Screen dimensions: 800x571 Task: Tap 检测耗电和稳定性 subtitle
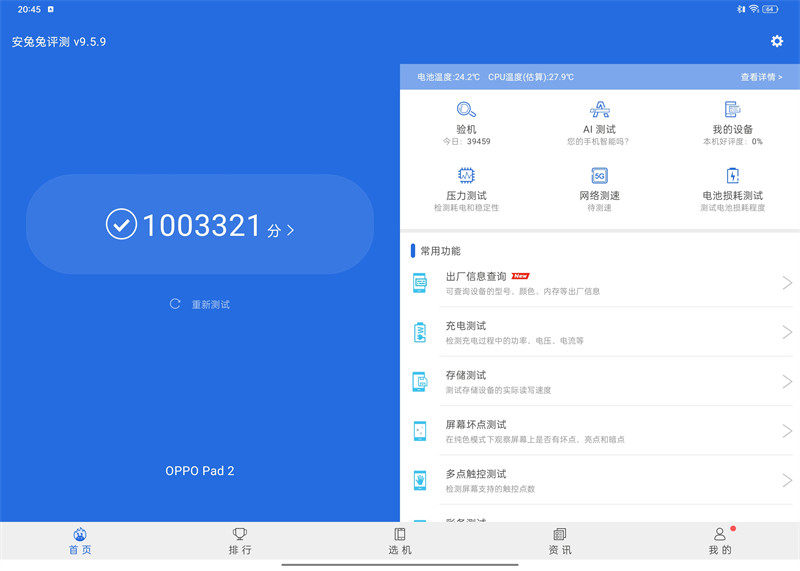466,207
